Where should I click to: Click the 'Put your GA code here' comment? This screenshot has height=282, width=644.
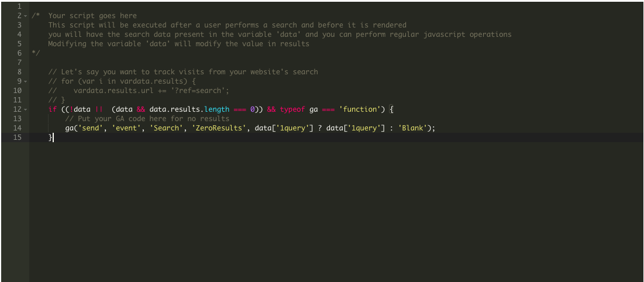(x=147, y=119)
